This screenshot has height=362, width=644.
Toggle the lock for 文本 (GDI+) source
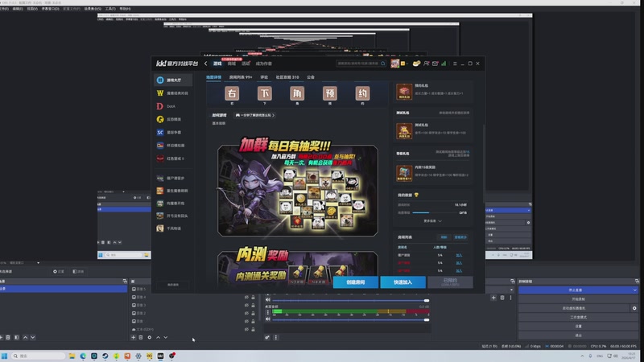pyautogui.click(x=253, y=329)
